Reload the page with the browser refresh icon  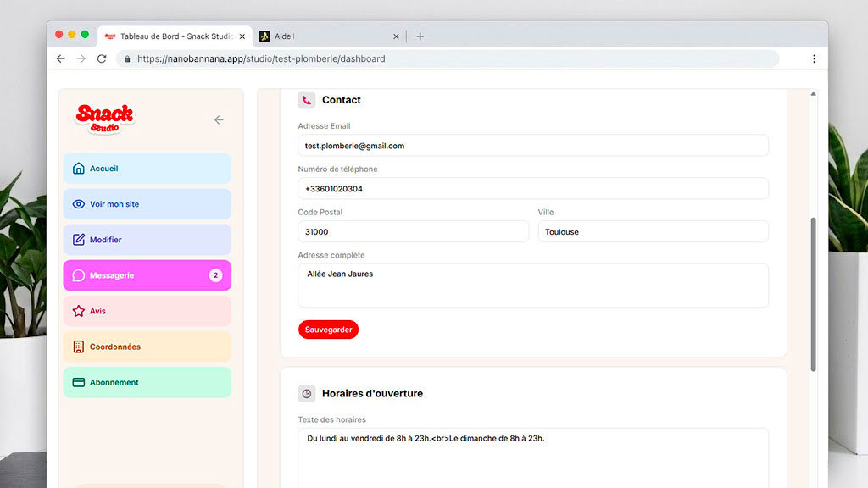pos(102,58)
